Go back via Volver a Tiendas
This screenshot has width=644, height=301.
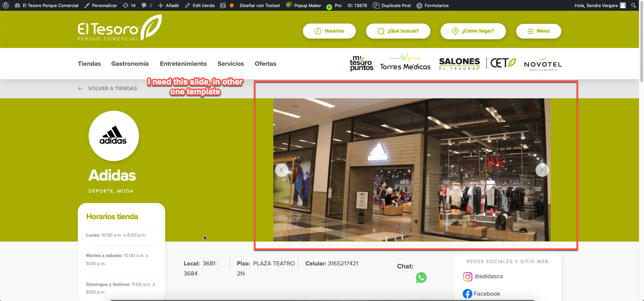107,89
